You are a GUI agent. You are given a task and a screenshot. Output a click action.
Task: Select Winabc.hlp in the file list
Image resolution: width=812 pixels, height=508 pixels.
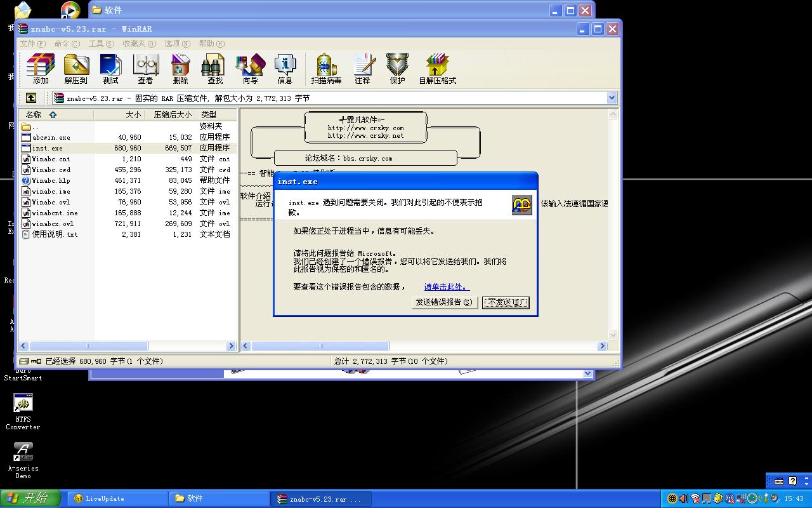click(x=51, y=180)
